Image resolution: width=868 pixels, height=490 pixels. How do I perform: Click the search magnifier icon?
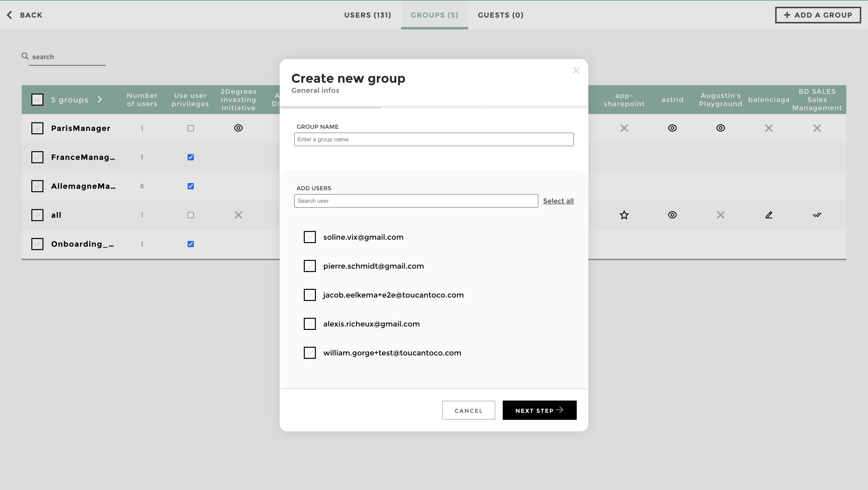click(x=25, y=56)
